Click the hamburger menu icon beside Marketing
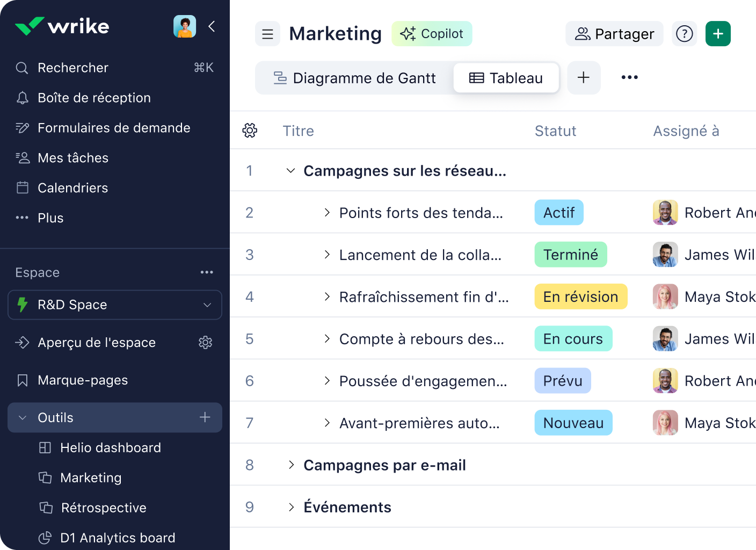 pyautogui.click(x=267, y=34)
